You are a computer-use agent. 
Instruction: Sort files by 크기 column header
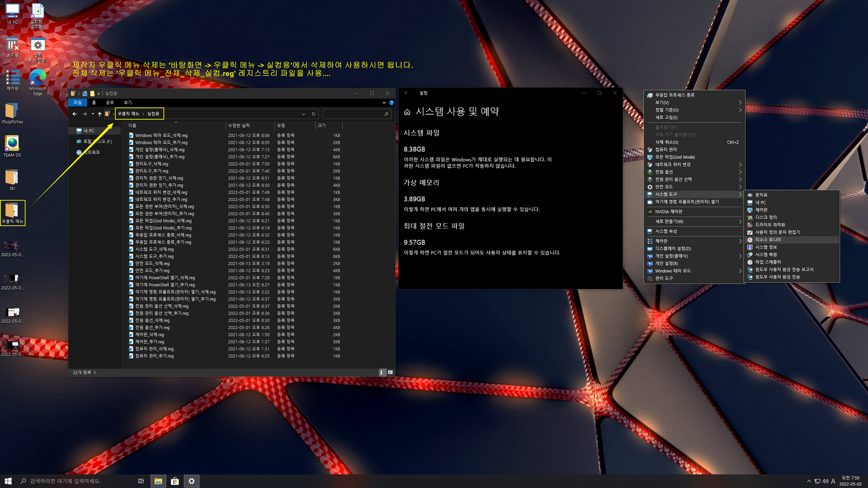pos(328,125)
